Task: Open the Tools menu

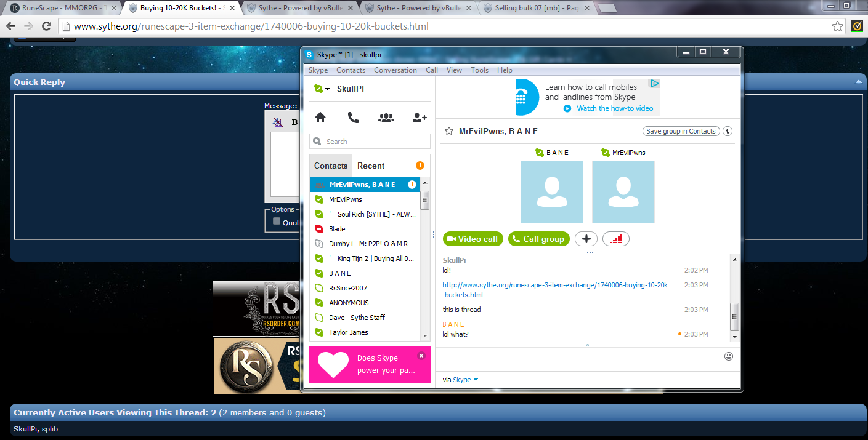Action: coord(480,70)
